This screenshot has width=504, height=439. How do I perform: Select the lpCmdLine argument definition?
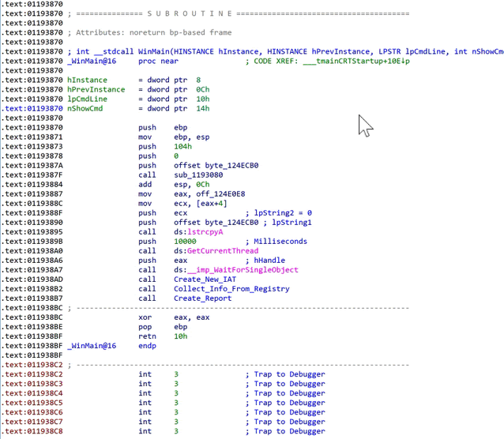[87, 99]
